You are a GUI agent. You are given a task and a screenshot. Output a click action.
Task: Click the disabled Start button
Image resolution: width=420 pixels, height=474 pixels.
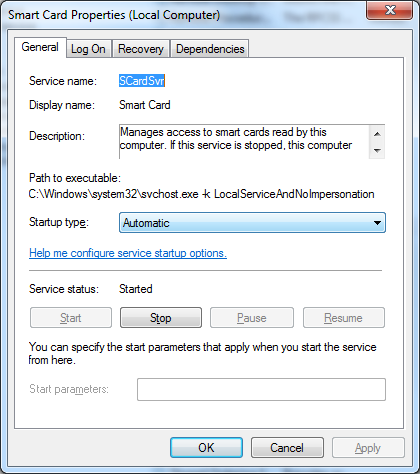tap(71, 318)
